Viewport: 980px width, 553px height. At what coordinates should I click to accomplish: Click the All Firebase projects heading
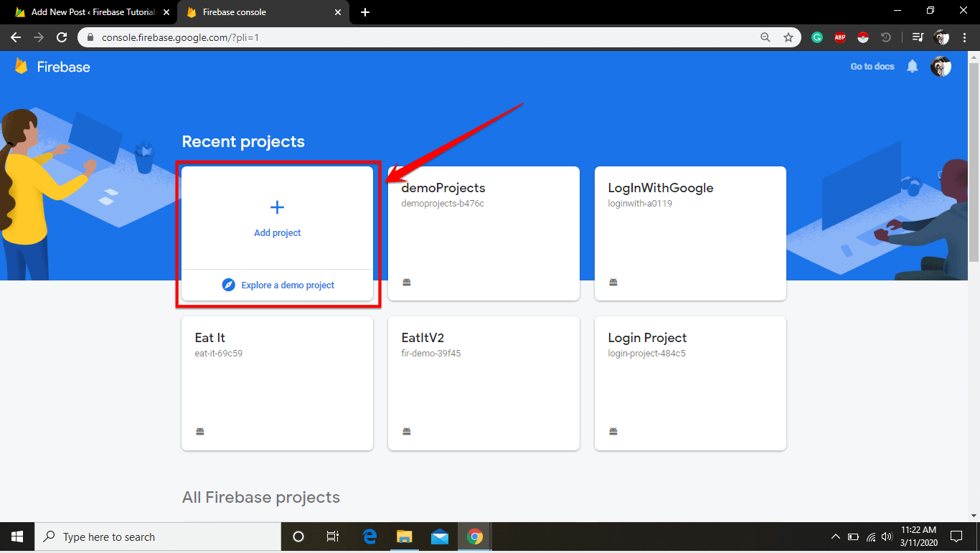tap(261, 497)
